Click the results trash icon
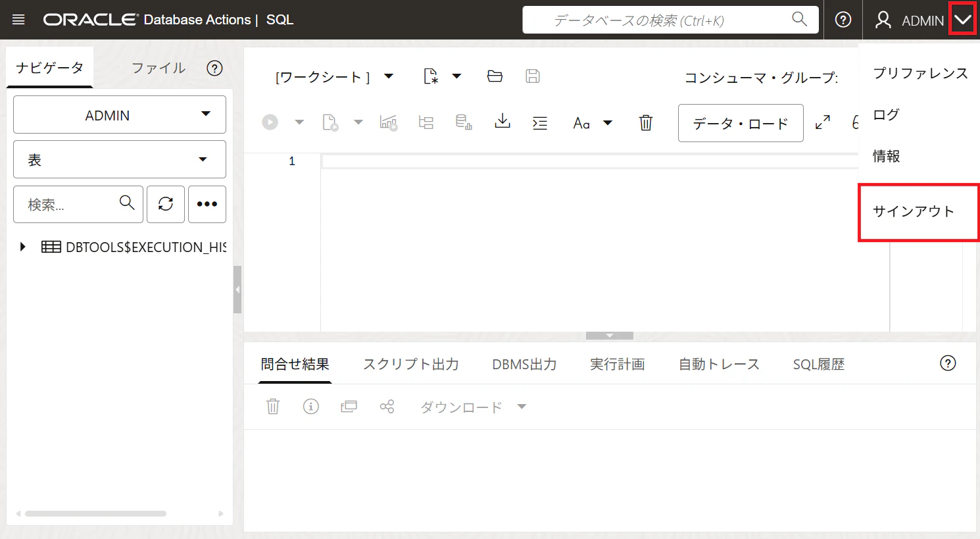The height and width of the screenshot is (539, 980). click(x=273, y=407)
